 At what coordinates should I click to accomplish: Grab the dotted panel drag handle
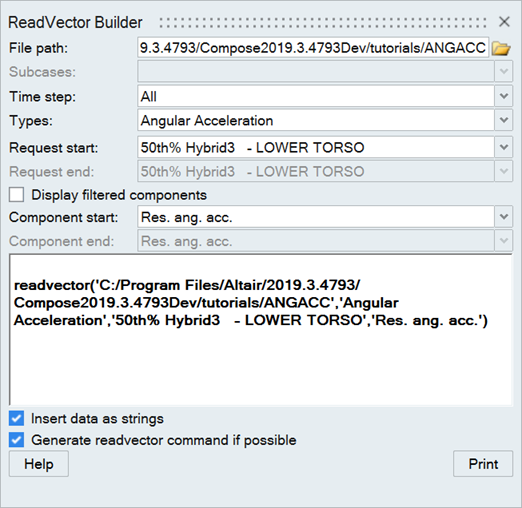(323, 23)
